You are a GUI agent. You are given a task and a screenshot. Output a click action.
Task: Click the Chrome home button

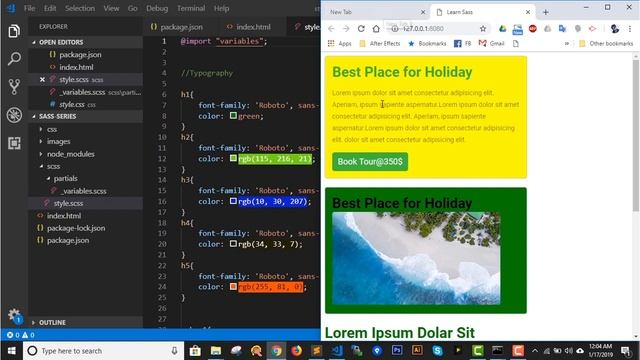(376, 29)
